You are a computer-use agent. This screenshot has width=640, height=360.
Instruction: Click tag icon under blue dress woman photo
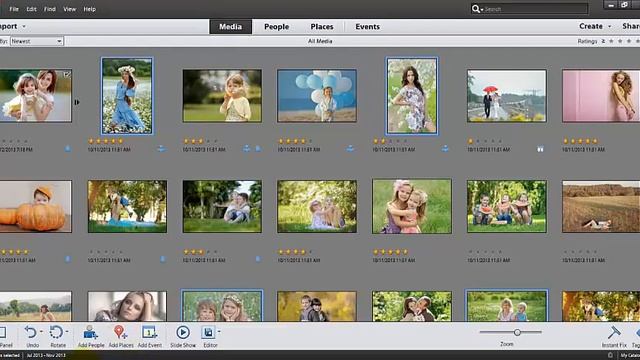click(x=161, y=149)
